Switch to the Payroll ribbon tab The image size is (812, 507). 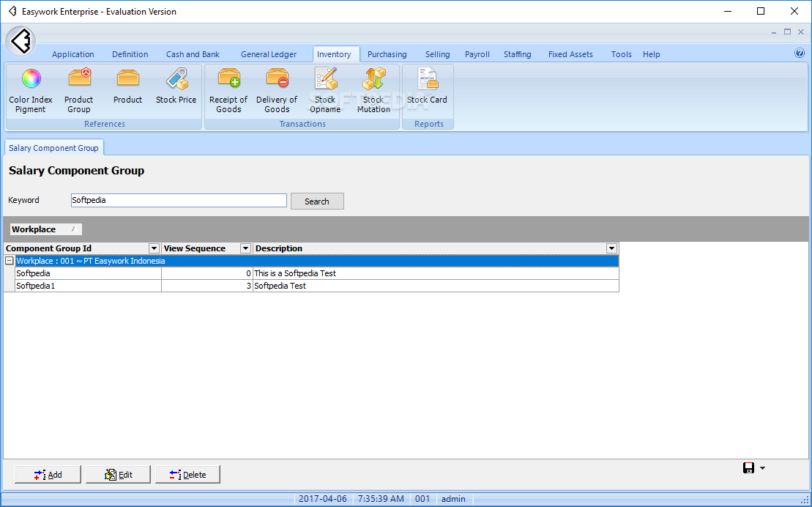click(477, 54)
